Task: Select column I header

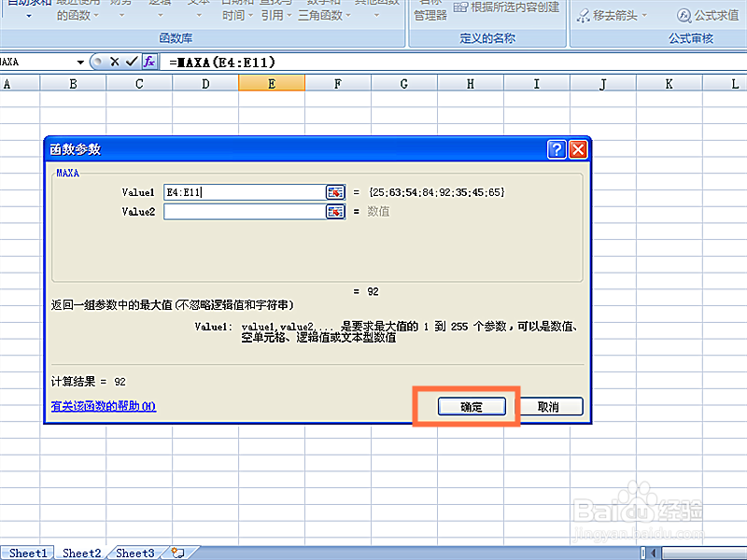Action: click(536, 84)
